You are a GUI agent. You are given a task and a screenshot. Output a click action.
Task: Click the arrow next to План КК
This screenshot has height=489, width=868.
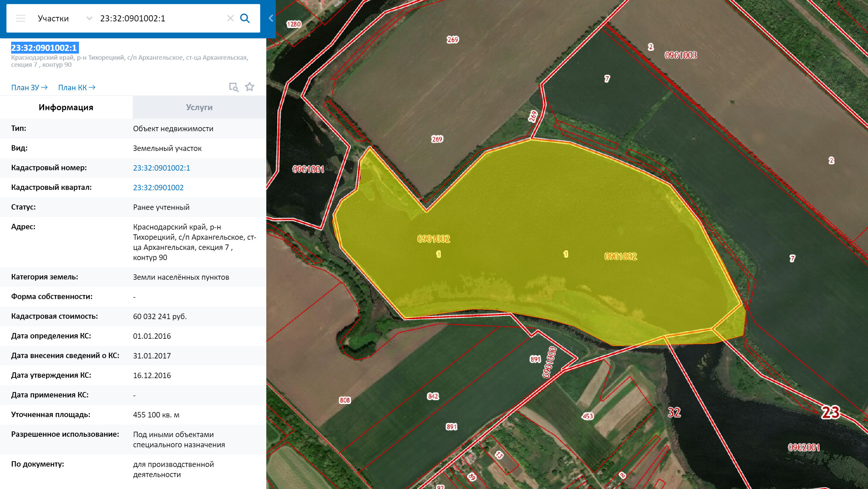point(92,87)
